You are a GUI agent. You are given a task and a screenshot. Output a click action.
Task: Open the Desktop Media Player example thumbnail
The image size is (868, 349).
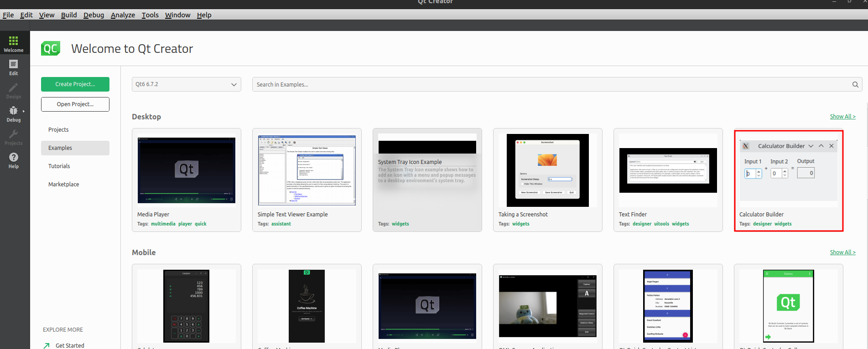click(x=187, y=170)
